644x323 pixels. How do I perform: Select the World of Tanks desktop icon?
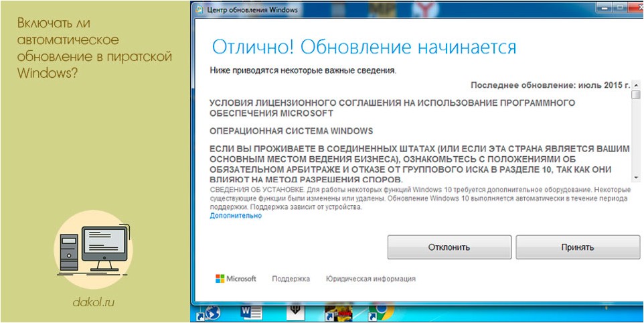coord(295,312)
